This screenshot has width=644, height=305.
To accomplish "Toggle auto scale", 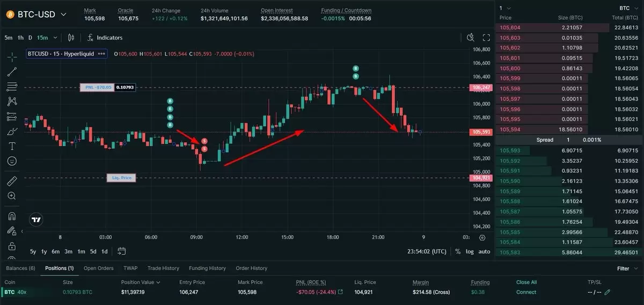I will click(484, 251).
